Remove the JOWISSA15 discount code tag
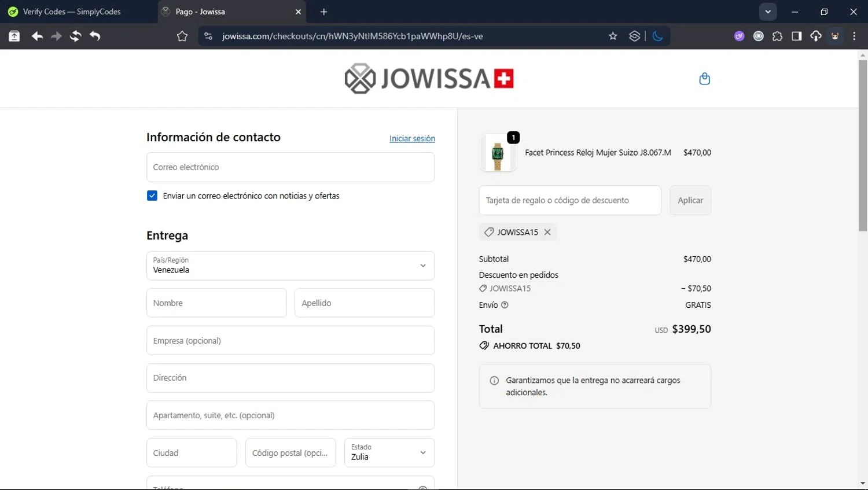 547,232
